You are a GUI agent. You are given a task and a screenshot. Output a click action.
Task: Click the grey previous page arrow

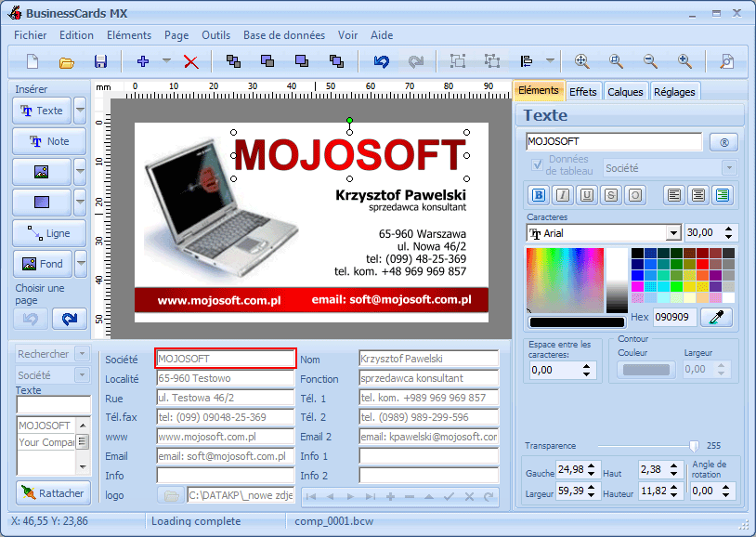31,319
